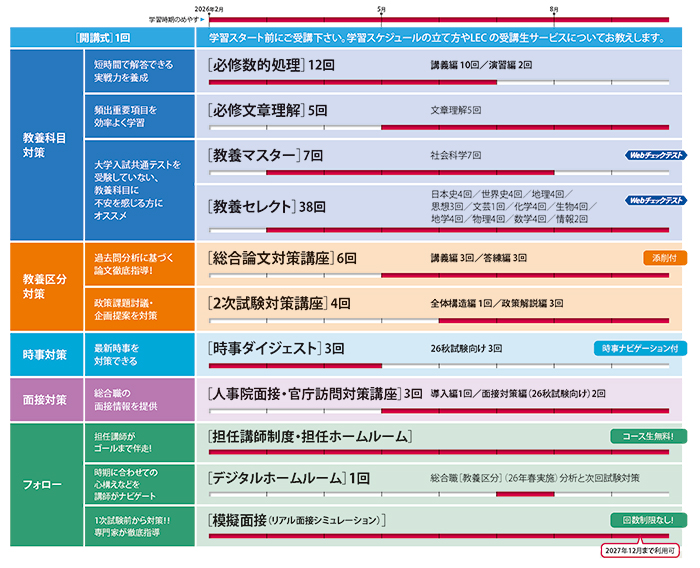Click the Webチェックテスト badge in 教養セレクト row

tap(656, 200)
